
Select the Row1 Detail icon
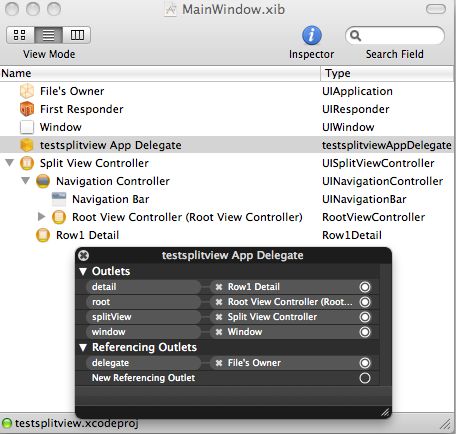tap(43, 235)
